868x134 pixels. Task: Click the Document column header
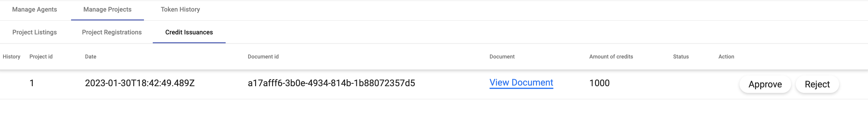click(x=502, y=57)
